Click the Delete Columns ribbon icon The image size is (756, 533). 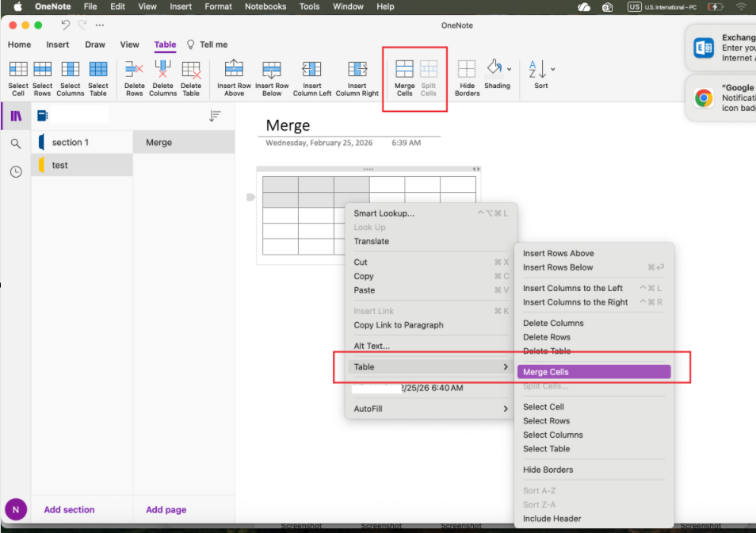(162, 70)
